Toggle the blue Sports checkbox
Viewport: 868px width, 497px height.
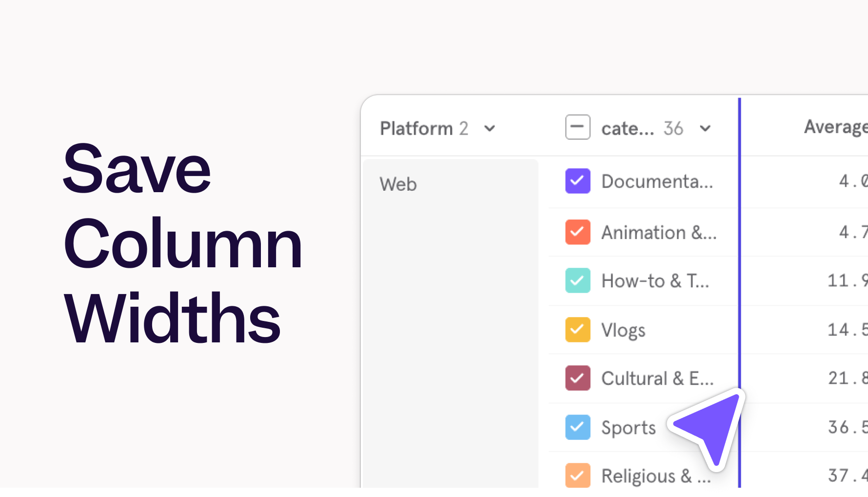(577, 427)
